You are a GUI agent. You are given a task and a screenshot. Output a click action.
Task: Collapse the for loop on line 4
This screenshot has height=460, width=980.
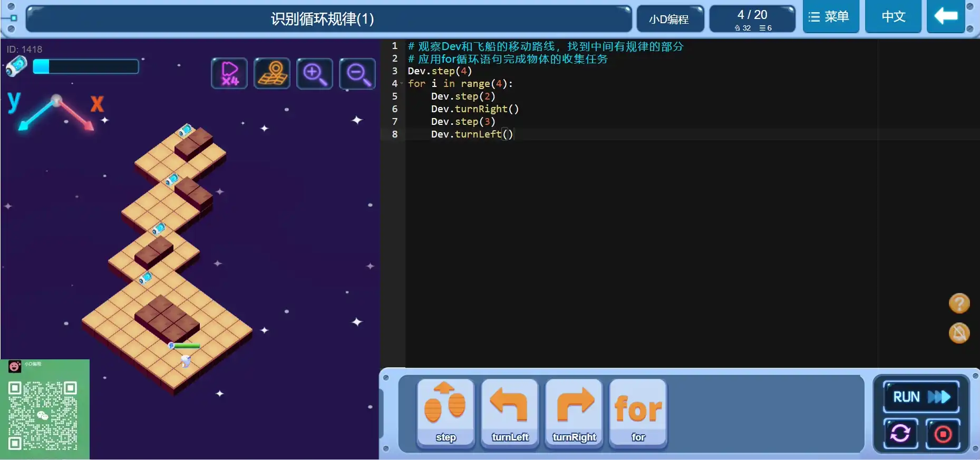(402, 84)
